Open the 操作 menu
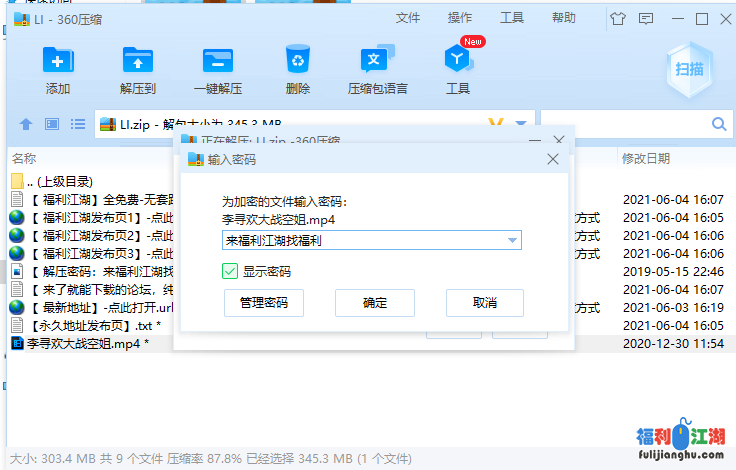 tap(460, 18)
